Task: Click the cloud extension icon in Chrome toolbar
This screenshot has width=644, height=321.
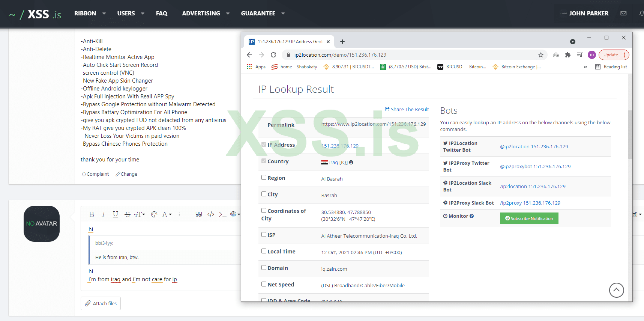Action: click(556, 55)
